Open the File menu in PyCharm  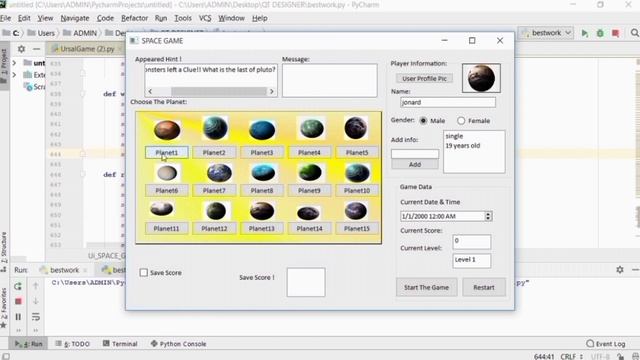(6, 18)
